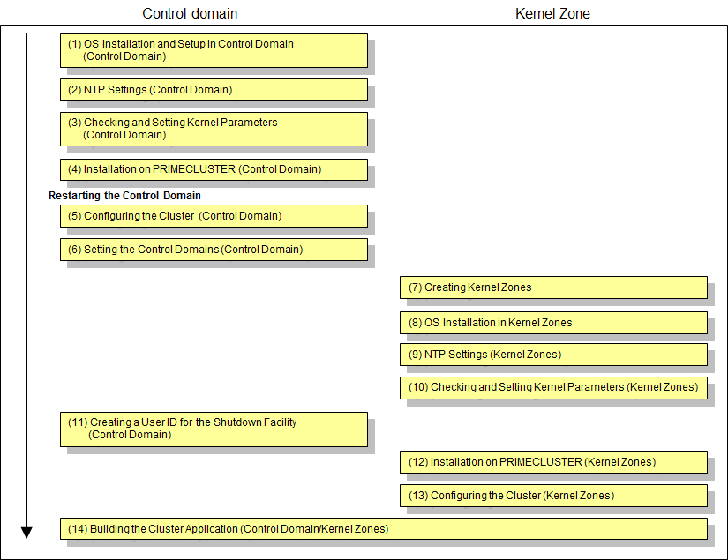Select step (13) Configuring the Cluster (Kernel Zones)
This screenshot has height=560, width=728.
coord(553,496)
